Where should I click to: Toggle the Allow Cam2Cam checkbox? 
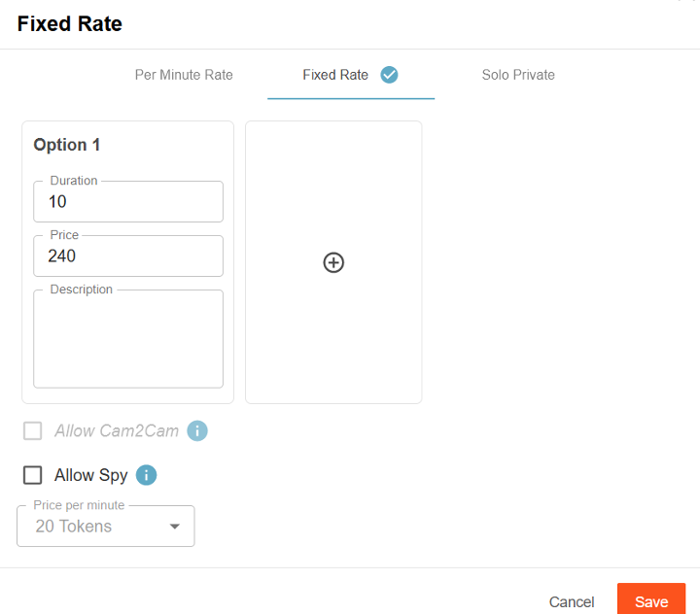(33, 430)
